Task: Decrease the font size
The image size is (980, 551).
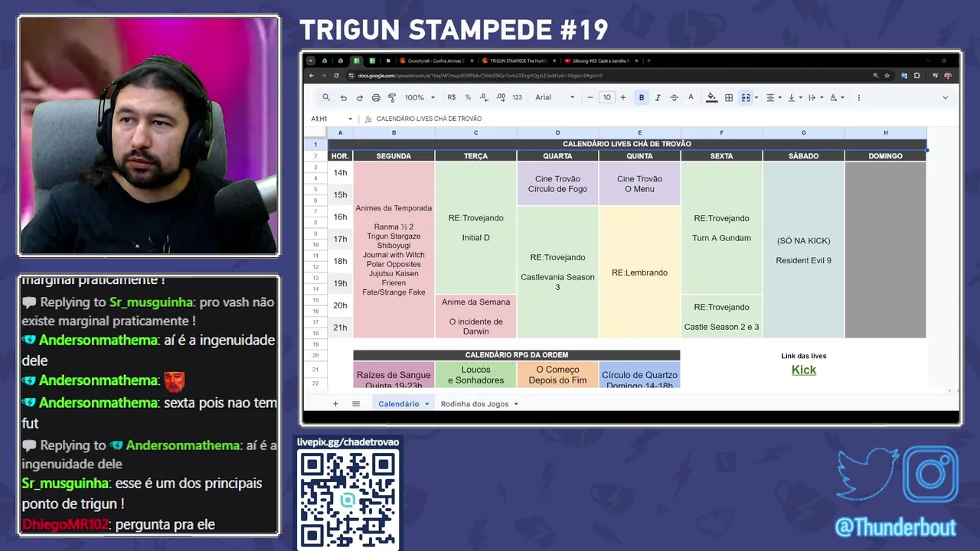Action: pos(590,97)
